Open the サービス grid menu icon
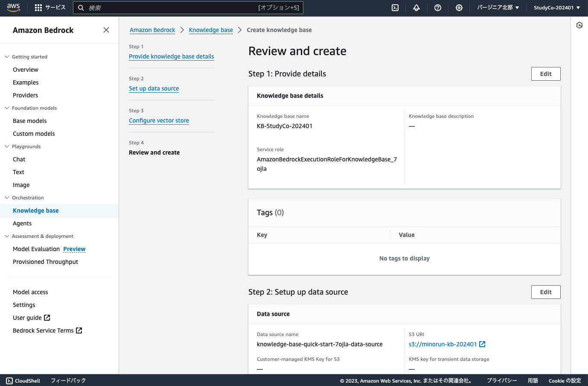The width and height of the screenshot is (588, 386). (x=38, y=7)
